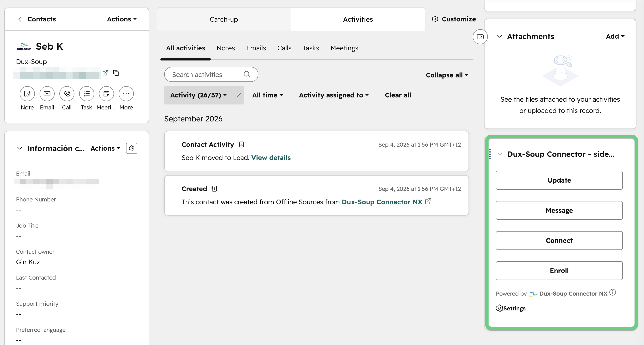Open the Dux-Soup Connector NX link

(x=382, y=202)
